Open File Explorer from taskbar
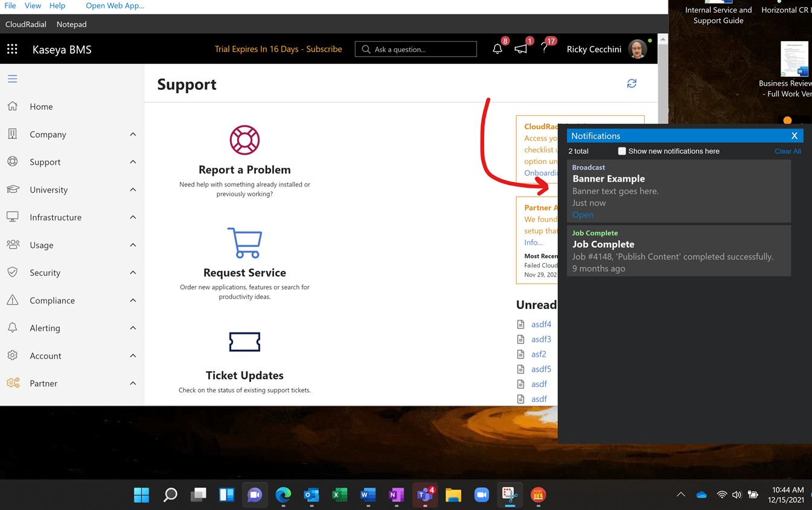Screen dimensions: 812x510 [x=453, y=495]
